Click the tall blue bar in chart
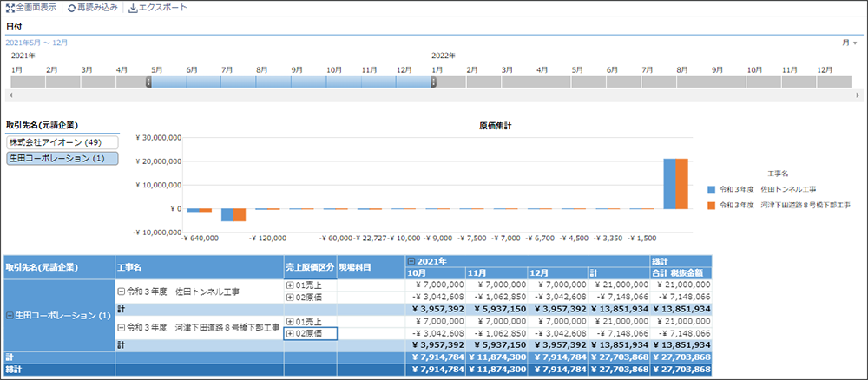Screen dimensions: 868x380 click(669, 184)
